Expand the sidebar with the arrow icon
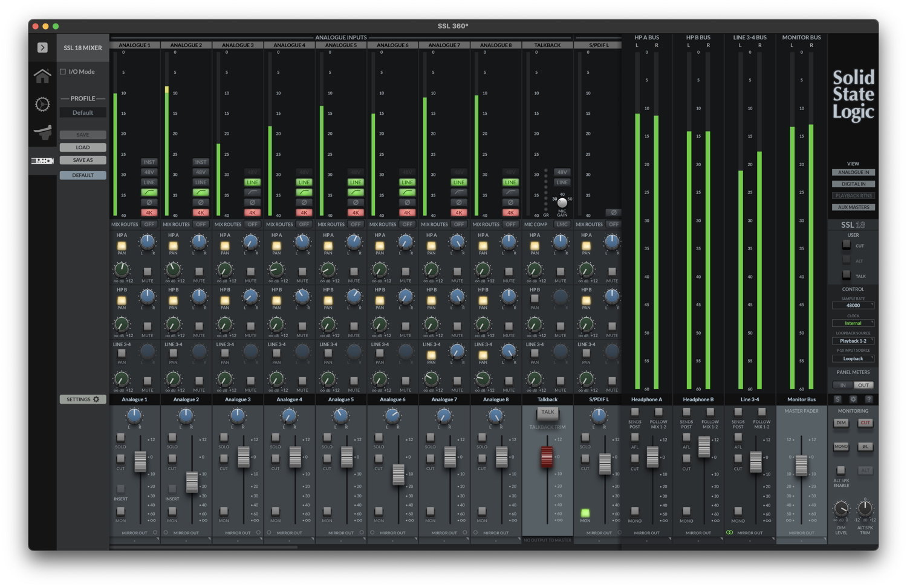The height and width of the screenshot is (588, 907). click(42, 47)
